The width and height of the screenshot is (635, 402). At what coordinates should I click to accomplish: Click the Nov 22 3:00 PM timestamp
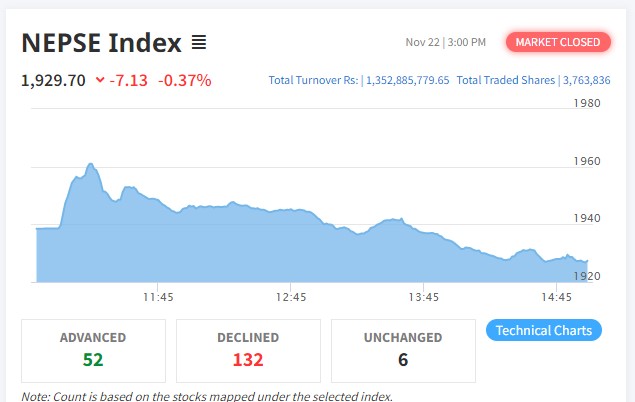tap(446, 42)
